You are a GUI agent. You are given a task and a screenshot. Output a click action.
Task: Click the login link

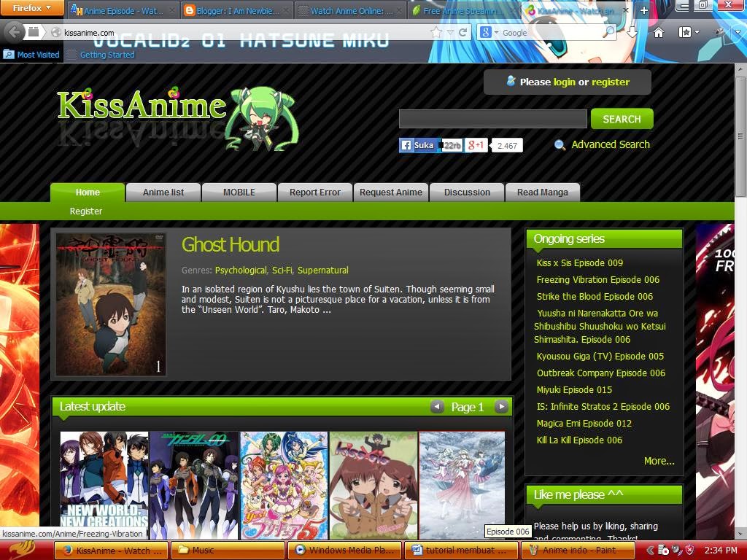click(564, 82)
